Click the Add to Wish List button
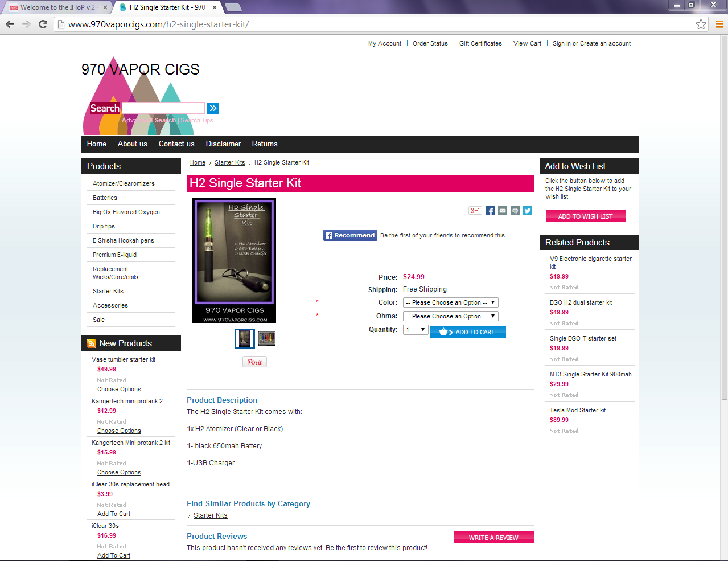Image resolution: width=728 pixels, height=561 pixels. coord(586,216)
